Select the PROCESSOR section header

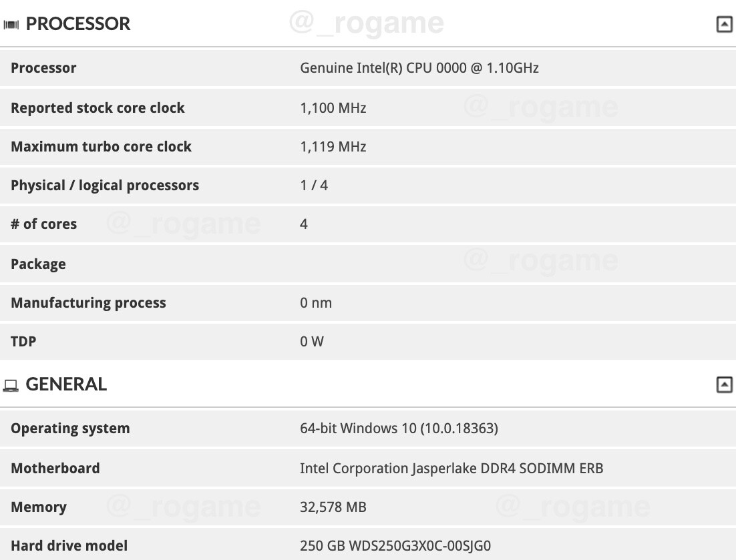click(78, 23)
